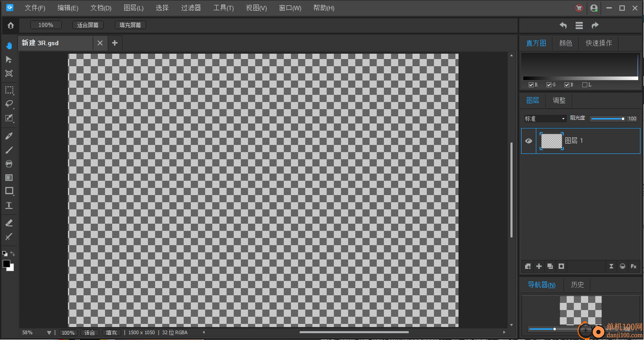Select the Eyedropper tool
This screenshot has height=340, width=644.
9,136
